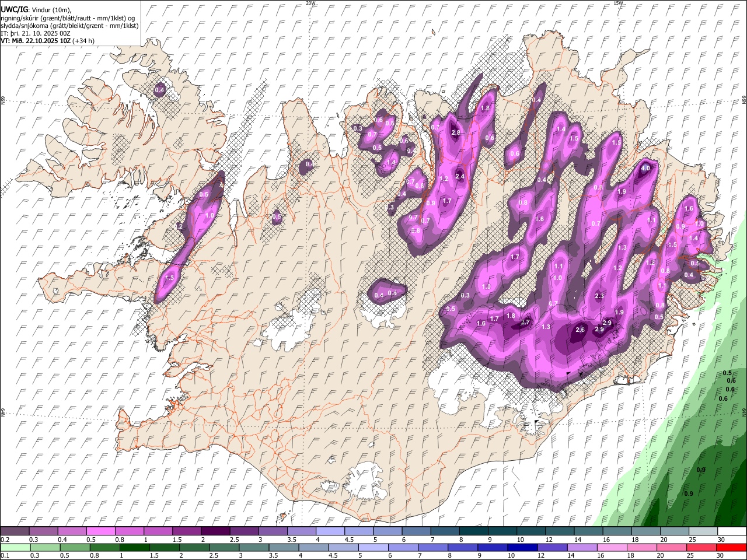Click the 30 label in the snow legend row
The image size is (747, 560).
pyautogui.click(x=721, y=540)
